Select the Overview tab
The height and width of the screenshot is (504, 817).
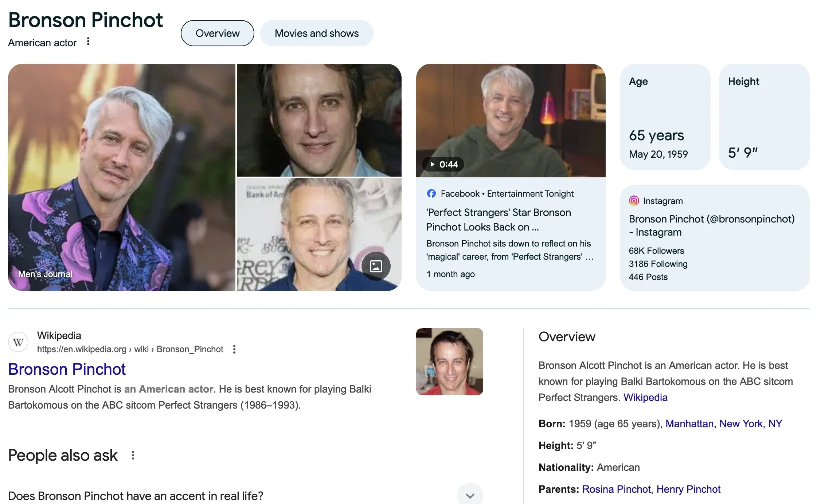tap(217, 33)
